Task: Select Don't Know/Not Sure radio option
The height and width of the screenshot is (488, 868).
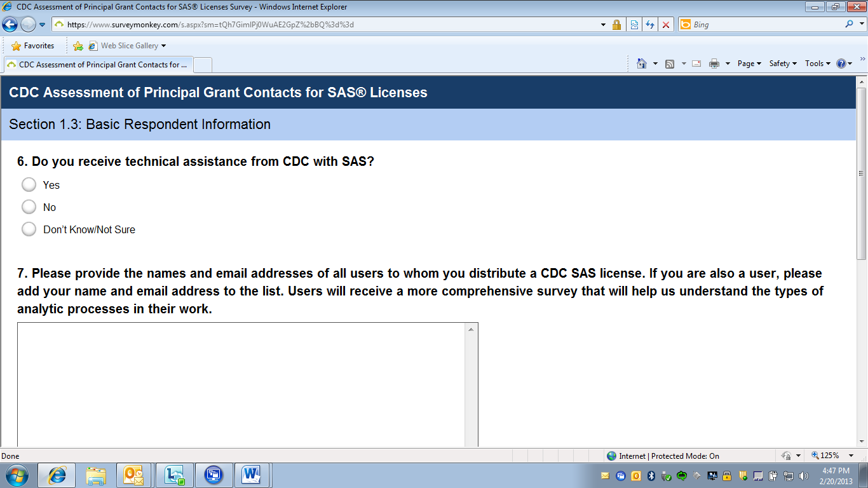Action: (x=29, y=229)
